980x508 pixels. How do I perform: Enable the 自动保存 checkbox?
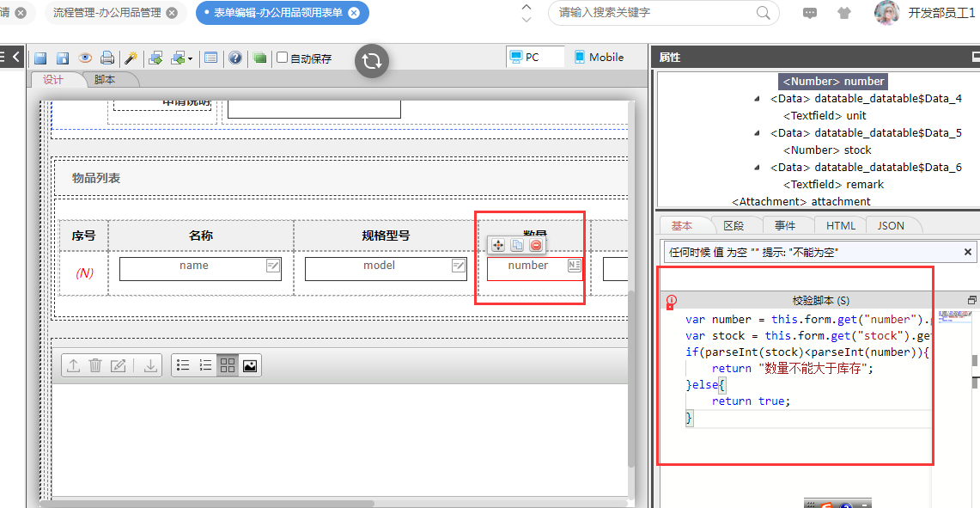(x=283, y=58)
